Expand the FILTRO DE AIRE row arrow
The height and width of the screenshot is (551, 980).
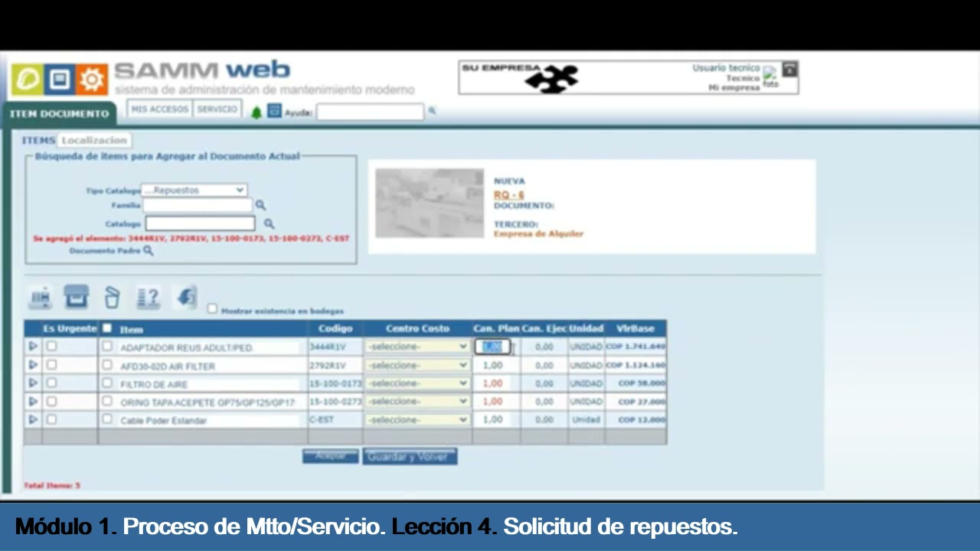(x=33, y=383)
